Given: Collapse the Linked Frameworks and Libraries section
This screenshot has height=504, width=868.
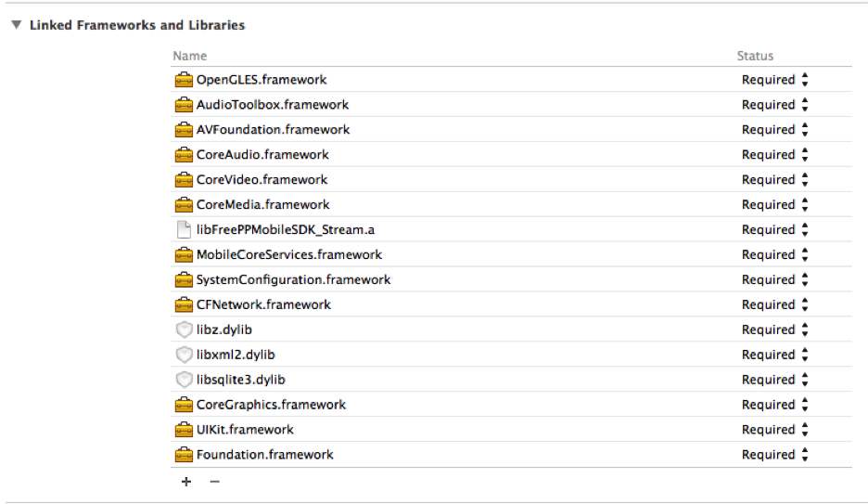Looking at the screenshot, I should pyautogui.click(x=16, y=26).
